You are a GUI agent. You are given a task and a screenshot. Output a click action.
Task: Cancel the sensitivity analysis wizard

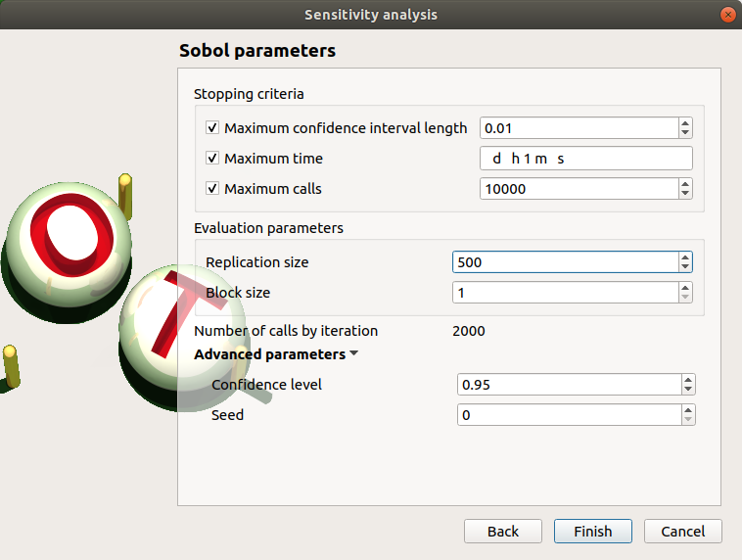pos(682,532)
